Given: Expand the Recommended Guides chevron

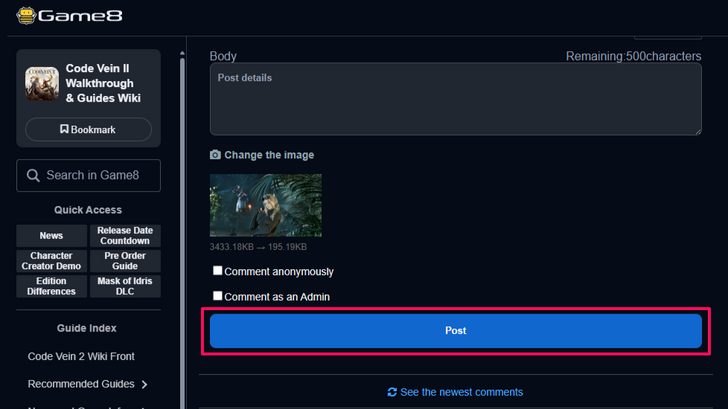Looking at the screenshot, I should coord(144,384).
